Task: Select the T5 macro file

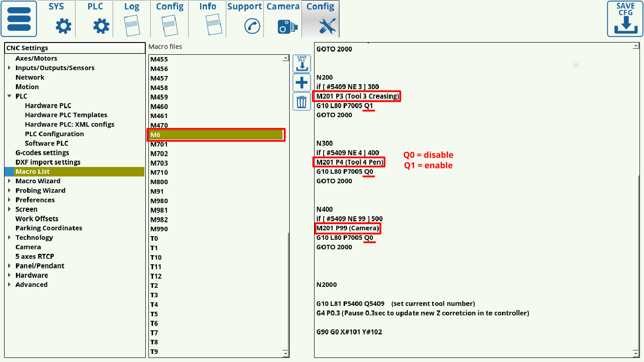Action: click(x=154, y=314)
